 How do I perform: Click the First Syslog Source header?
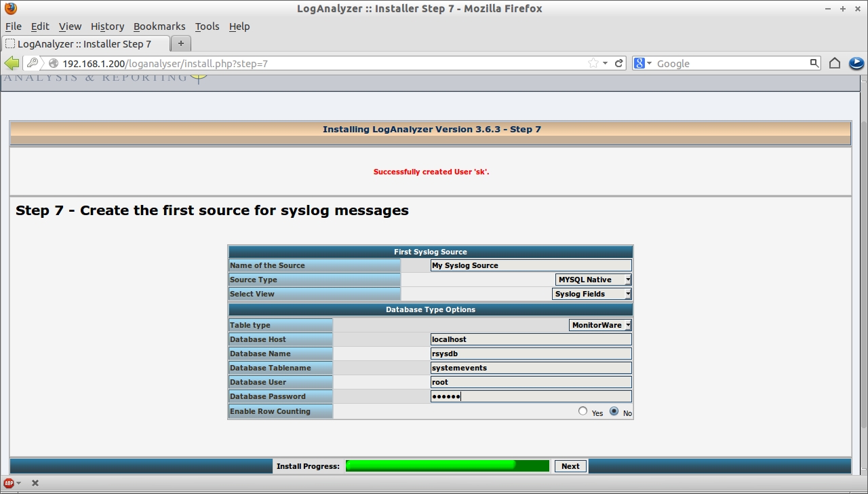coord(431,252)
